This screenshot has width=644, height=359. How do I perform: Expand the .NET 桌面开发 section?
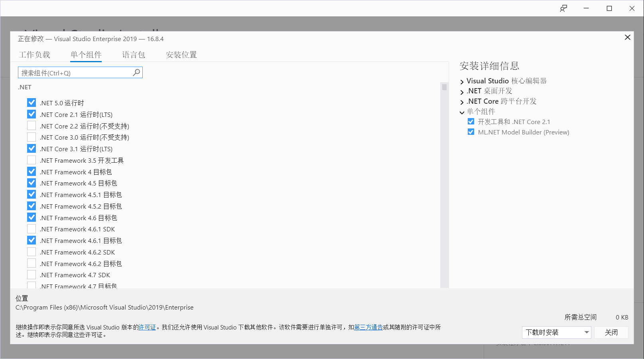pyautogui.click(x=462, y=91)
